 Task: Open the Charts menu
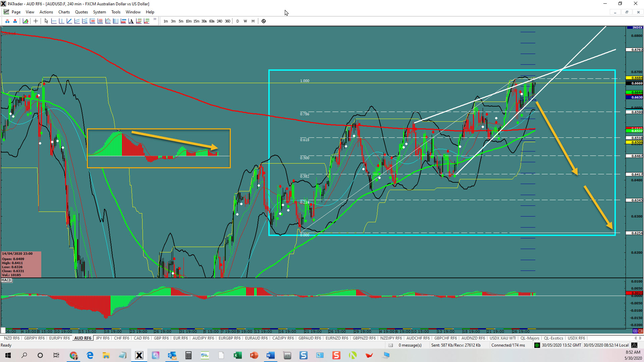[x=64, y=12]
